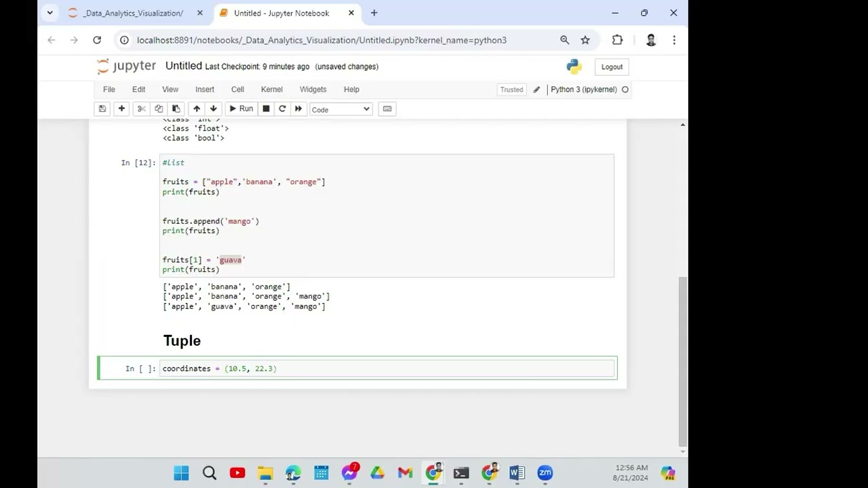This screenshot has width=868, height=488.
Task: Open Gmail from the taskbar
Action: [x=405, y=473]
